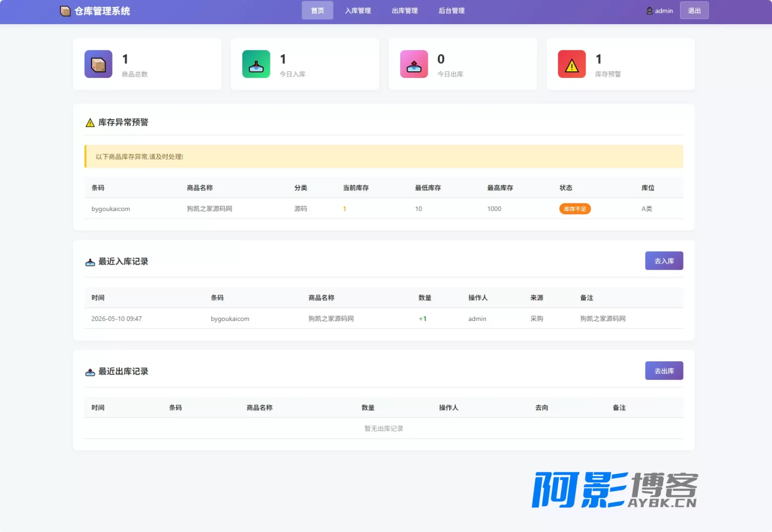Open 后台管理 menu item
The image size is (772, 532).
(451, 11)
